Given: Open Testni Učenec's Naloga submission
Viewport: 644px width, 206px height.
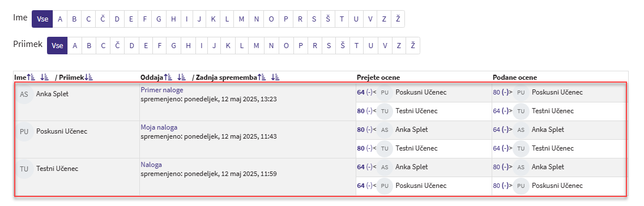Looking at the screenshot, I should (151, 165).
